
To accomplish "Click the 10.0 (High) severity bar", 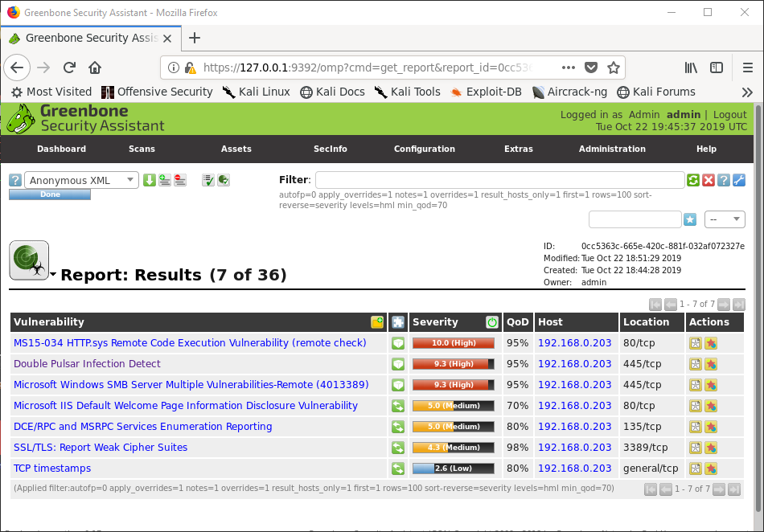I will pos(454,343).
